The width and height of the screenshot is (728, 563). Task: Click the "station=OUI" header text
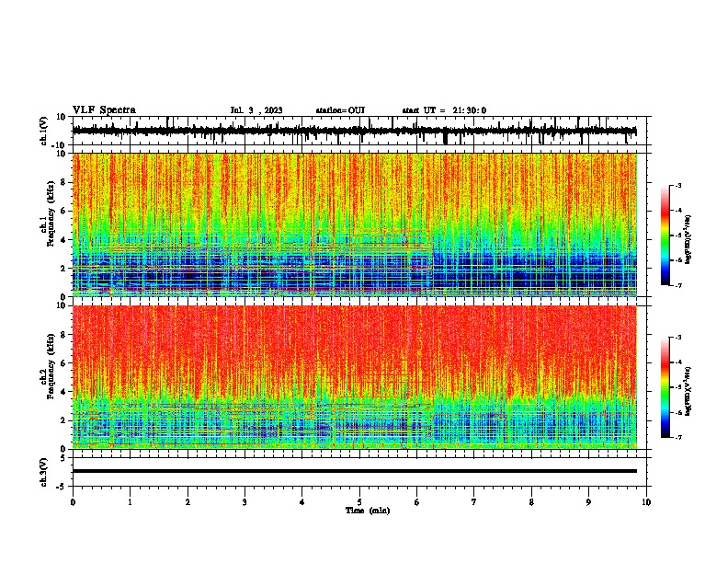click(340, 110)
